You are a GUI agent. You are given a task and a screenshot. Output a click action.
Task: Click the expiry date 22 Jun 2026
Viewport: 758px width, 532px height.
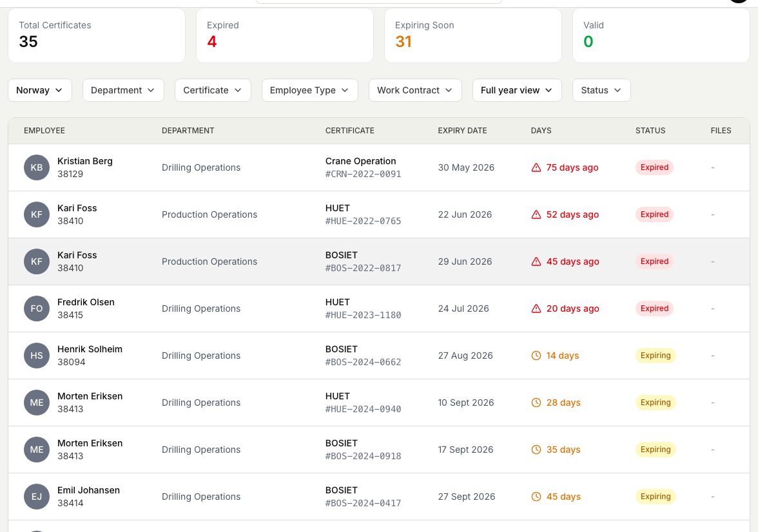(x=465, y=214)
